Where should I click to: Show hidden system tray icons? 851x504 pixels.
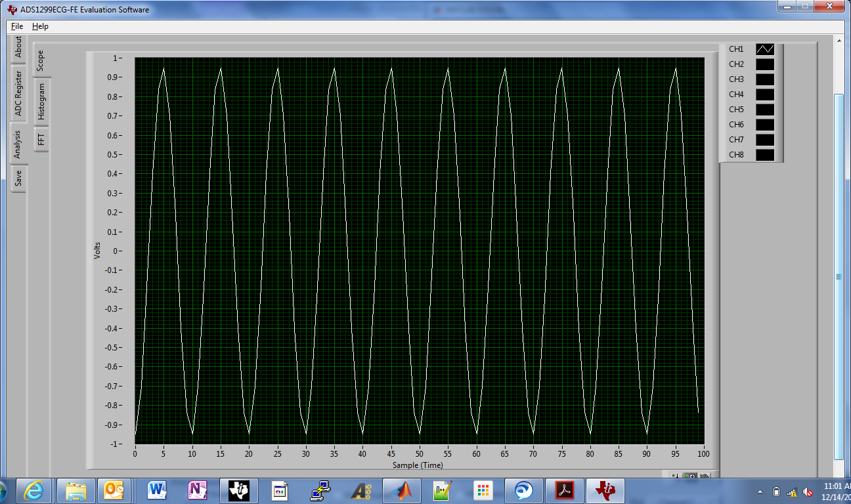(760, 492)
